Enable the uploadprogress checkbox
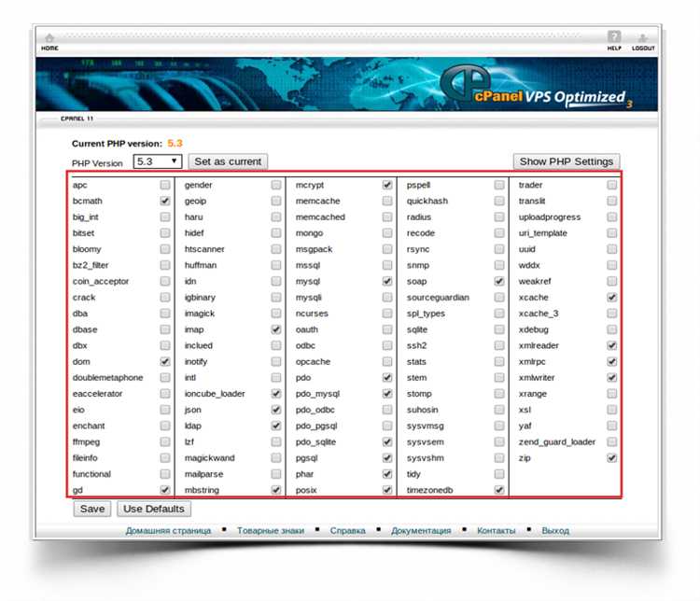 (612, 217)
